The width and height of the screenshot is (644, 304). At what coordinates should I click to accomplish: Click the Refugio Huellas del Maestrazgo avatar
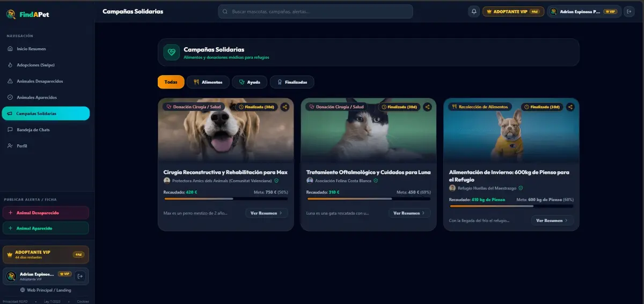click(452, 188)
